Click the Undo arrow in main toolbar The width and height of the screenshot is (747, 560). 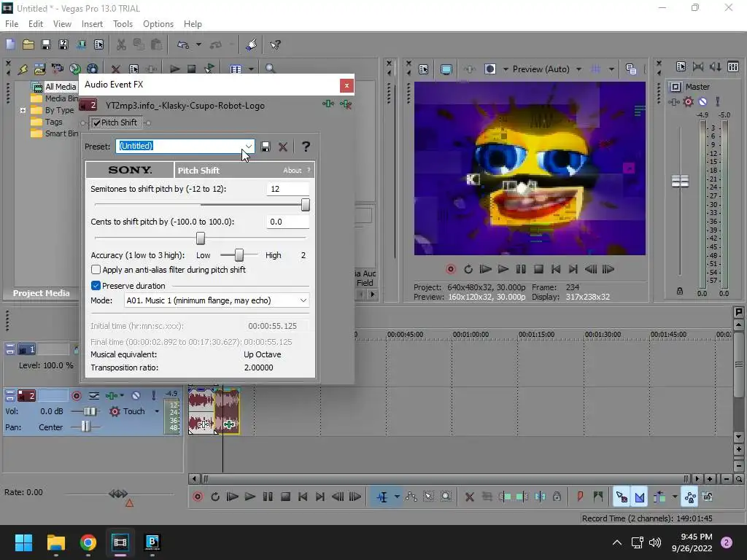(183, 44)
